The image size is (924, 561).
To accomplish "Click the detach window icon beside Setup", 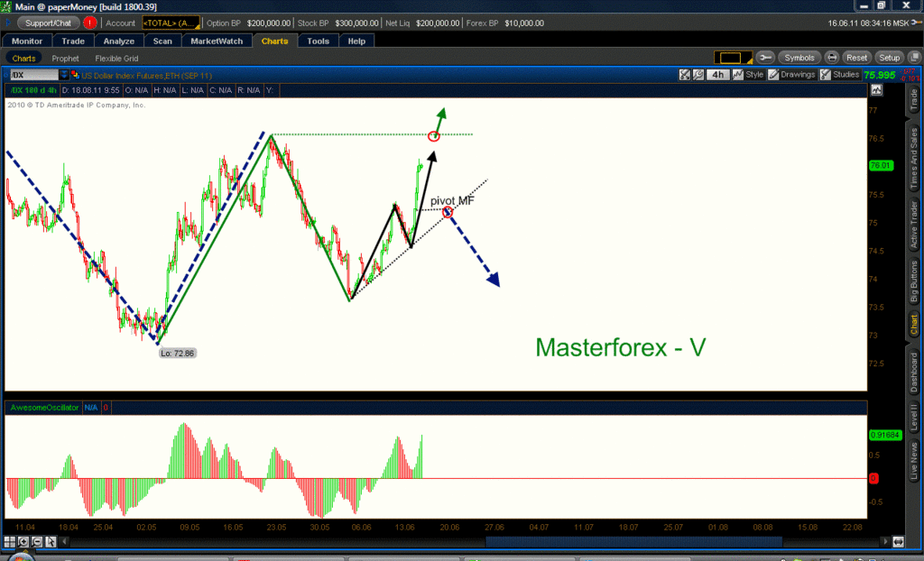I will click(914, 57).
